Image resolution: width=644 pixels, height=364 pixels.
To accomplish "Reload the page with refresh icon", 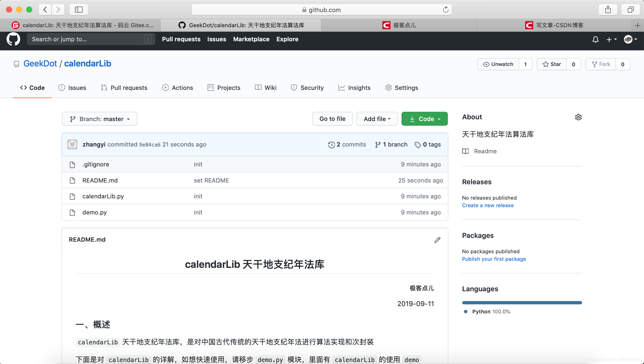I will pyautogui.click(x=446, y=10).
